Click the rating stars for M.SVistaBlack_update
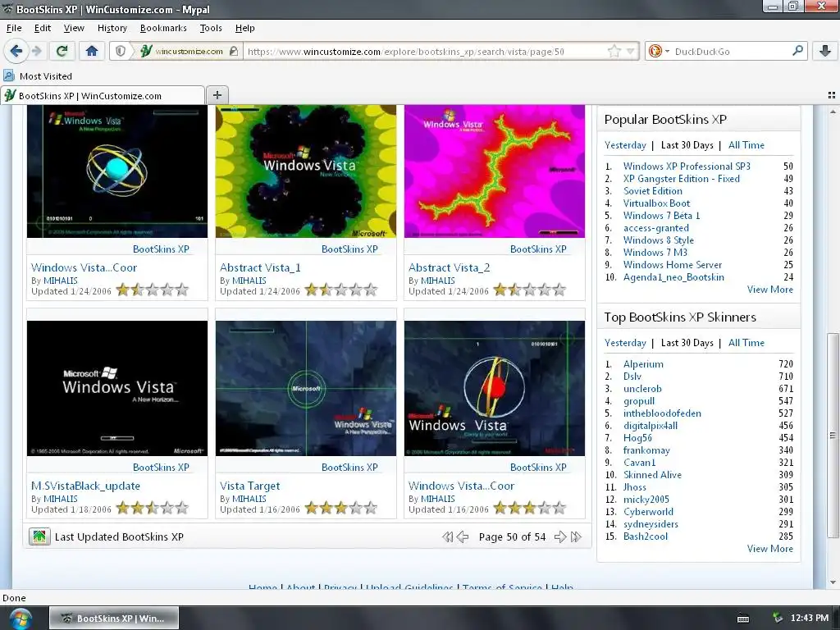 (153, 508)
